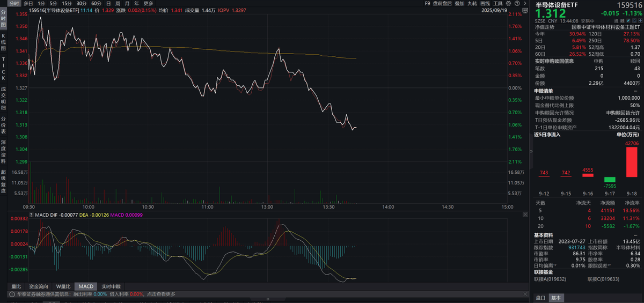Add stock with plus icon in header
This screenshot has width=644, height=303.
point(639,19)
